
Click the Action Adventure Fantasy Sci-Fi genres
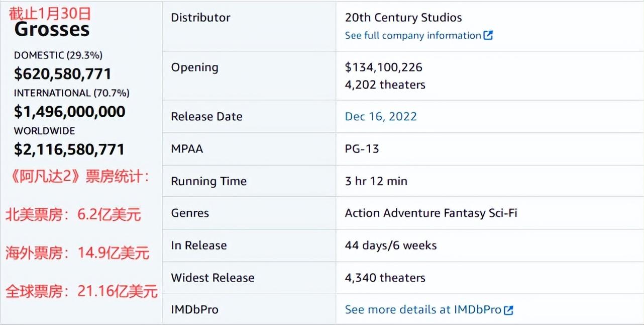[431, 213]
